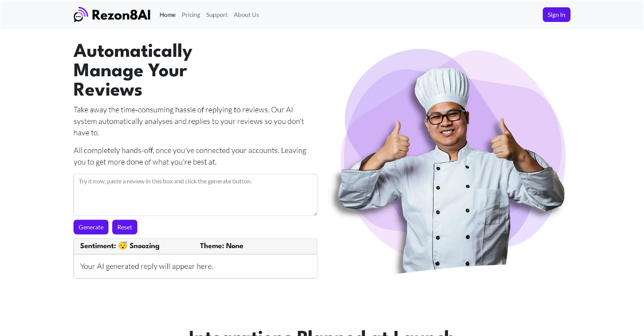The height and width of the screenshot is (336, 644).
Task: Go to the Pricing page
Action: (191, 15)
